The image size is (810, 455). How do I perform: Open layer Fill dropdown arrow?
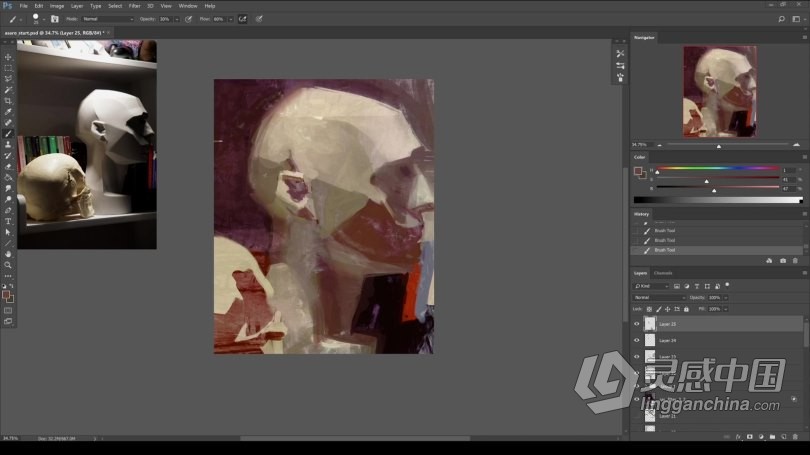tap(726, 309)
